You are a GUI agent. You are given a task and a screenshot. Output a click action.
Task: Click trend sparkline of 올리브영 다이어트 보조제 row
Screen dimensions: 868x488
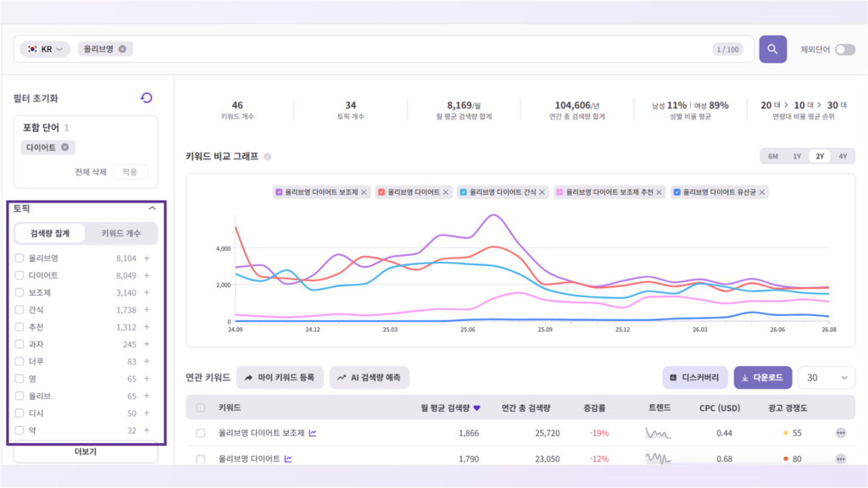pyautogui.click(x=658, y=433)
